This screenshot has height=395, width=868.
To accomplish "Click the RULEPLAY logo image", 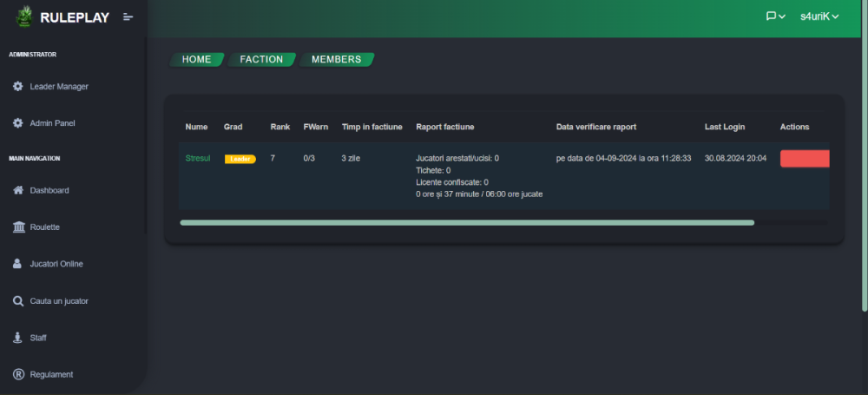I will point(23,17).
